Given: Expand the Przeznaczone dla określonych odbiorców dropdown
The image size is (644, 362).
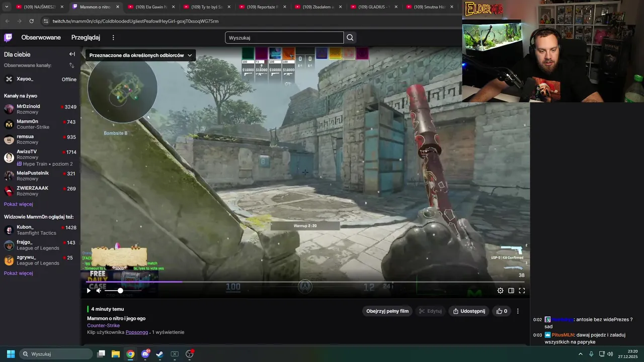Looking at the screenshot, I should [140, 55].
